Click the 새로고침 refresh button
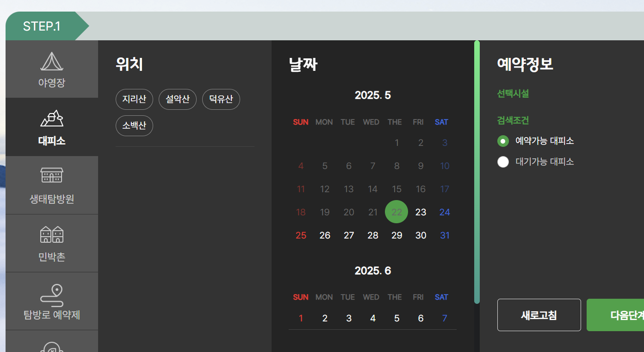 click(539, 315)
